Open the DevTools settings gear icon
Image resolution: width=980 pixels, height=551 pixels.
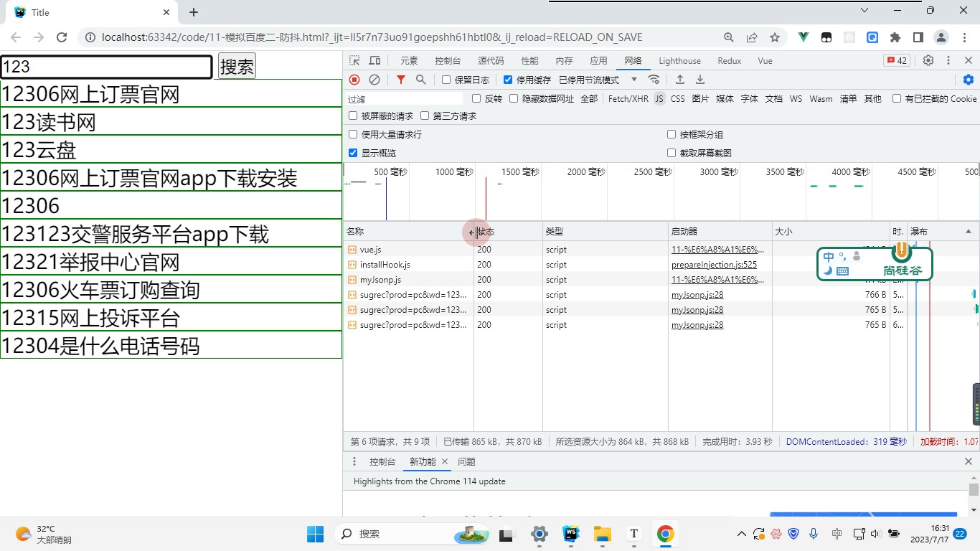[x=928, y=61]
